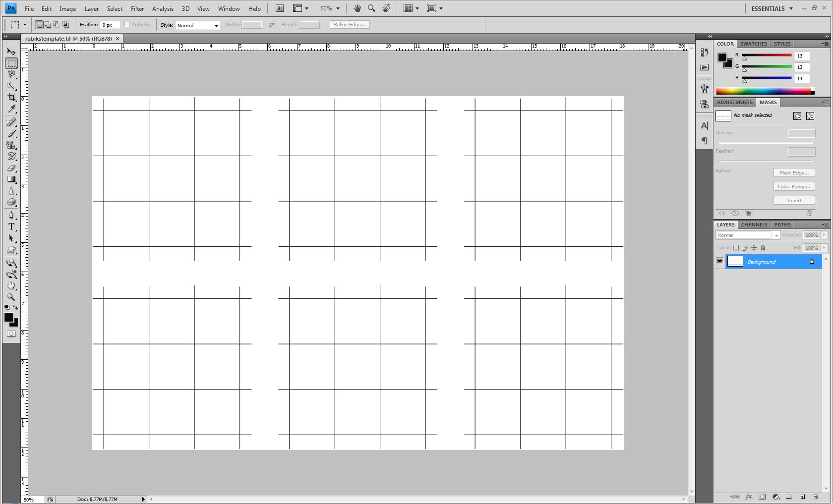The image size is (833, 504).
Task: Select the Zoom tool in the toolbox
Action: [x=11, y=297]
